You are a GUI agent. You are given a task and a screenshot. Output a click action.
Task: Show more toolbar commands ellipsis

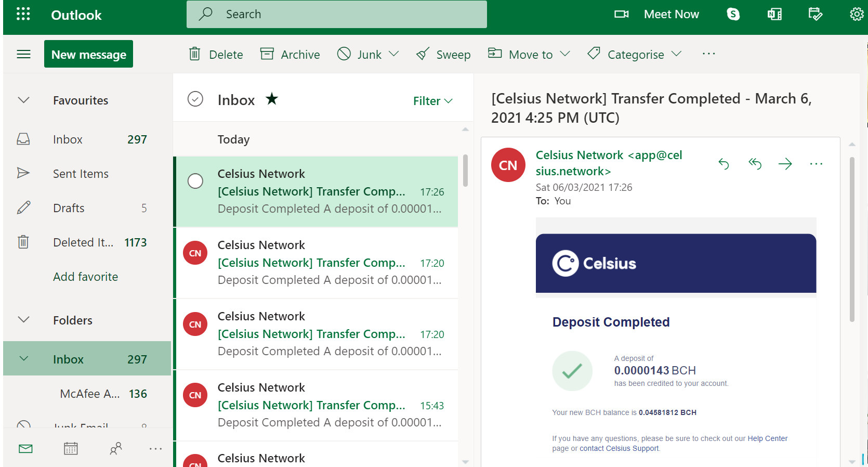point(708,54)
